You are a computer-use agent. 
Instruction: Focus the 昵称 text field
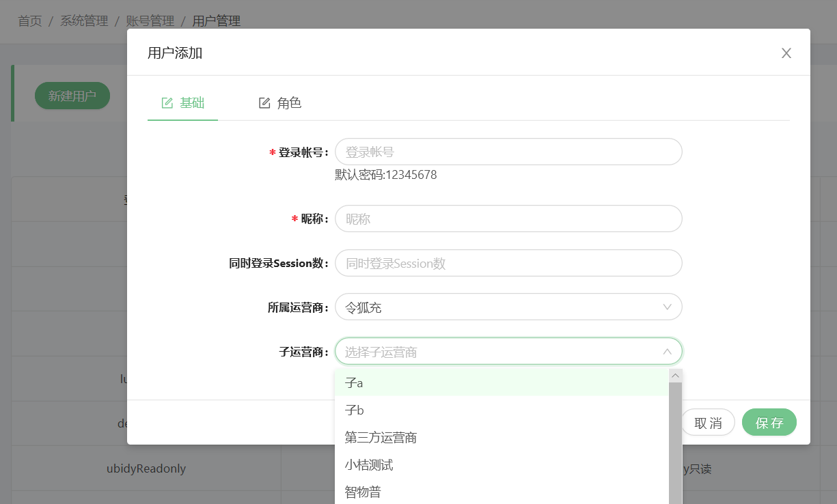tap(508, 219)
